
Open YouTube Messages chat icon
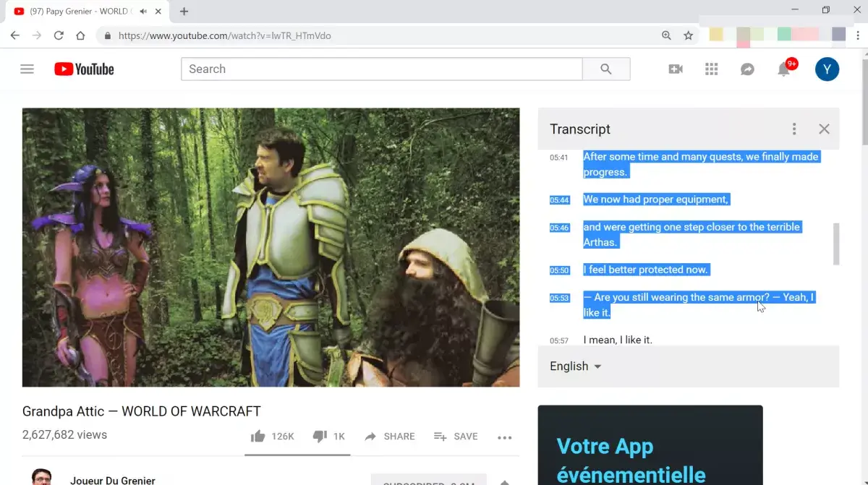(747, 69)
